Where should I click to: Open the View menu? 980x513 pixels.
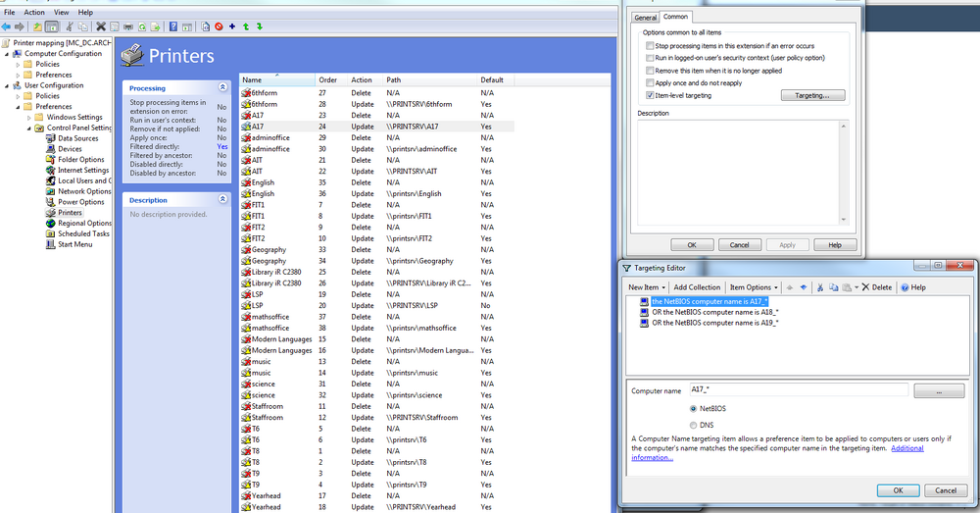point(61,12)
